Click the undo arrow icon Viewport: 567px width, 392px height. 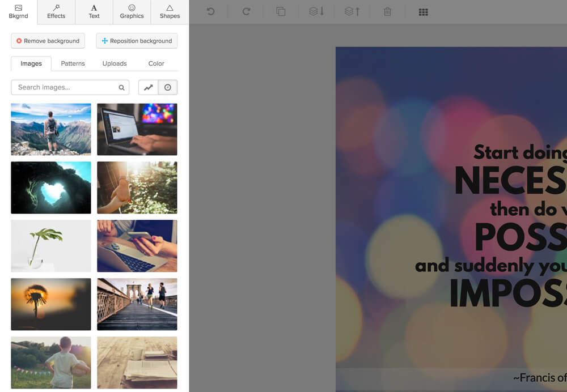coord(210,11)
